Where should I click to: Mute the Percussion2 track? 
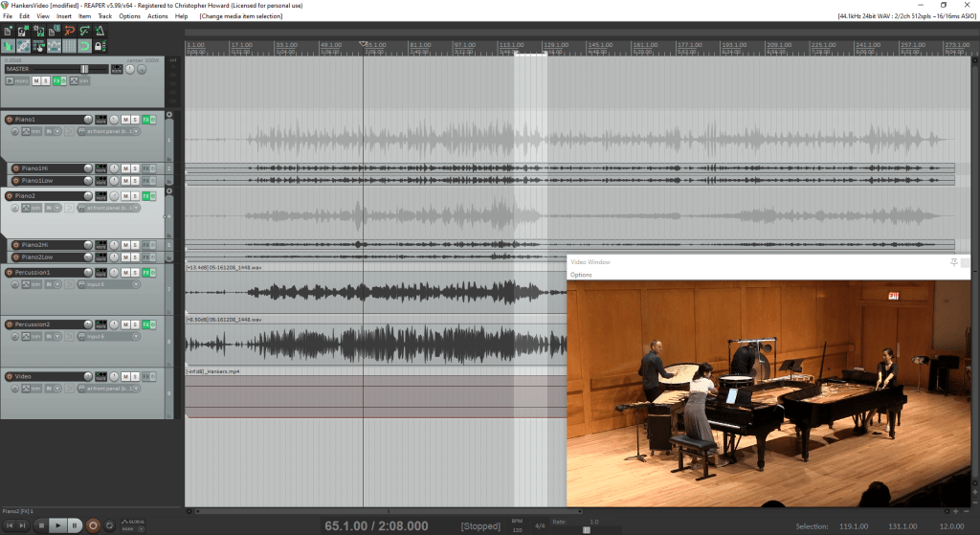[125, 325]
